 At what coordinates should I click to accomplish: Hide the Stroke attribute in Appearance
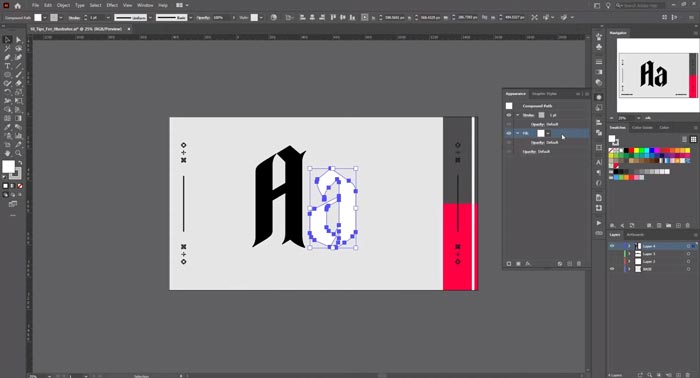click(x=508, y=115)
